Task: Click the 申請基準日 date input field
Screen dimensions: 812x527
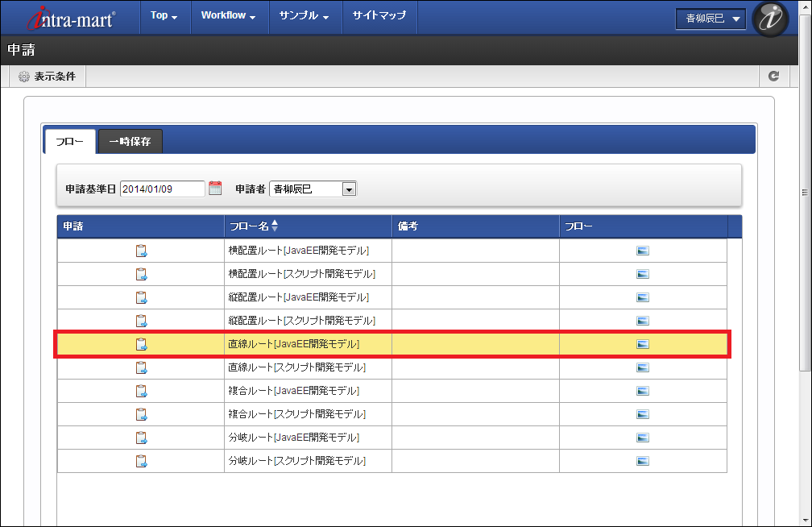Action: (162, 189)
